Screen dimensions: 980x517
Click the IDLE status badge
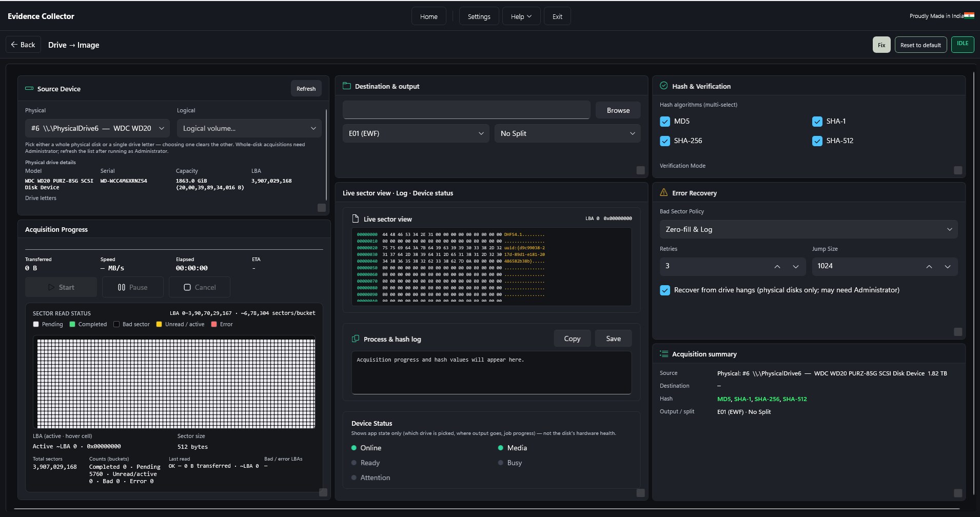pos(963,44)
